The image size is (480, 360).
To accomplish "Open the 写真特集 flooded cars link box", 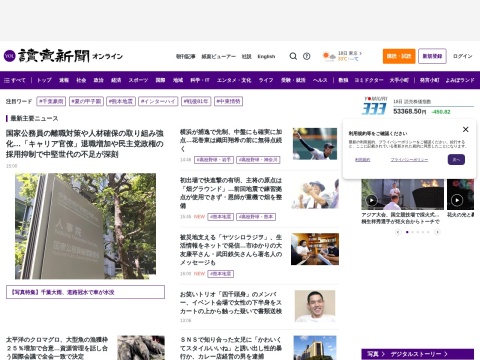I will pos(85,292).
